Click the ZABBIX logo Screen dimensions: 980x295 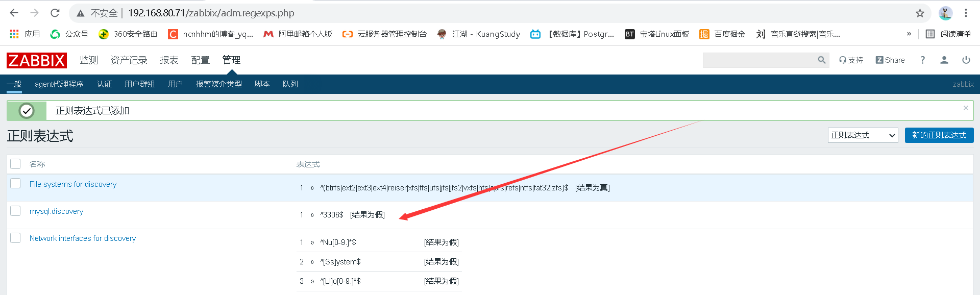(37, 60)
